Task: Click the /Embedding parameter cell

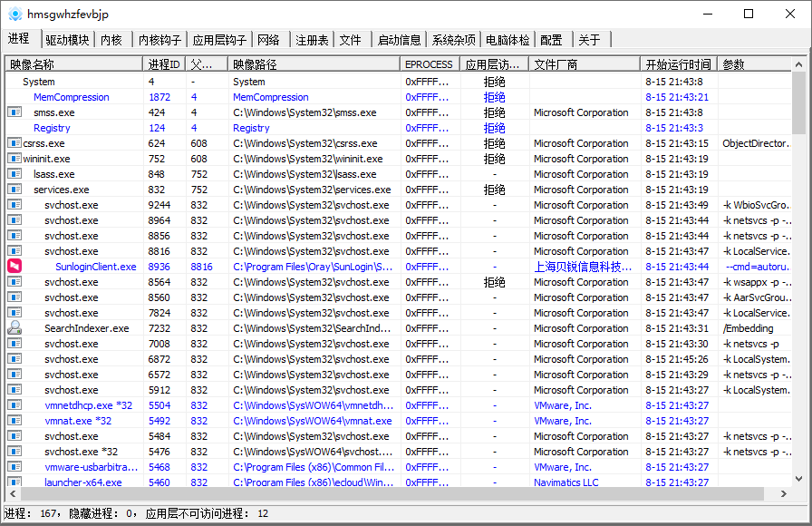Action: pos(748,328)
